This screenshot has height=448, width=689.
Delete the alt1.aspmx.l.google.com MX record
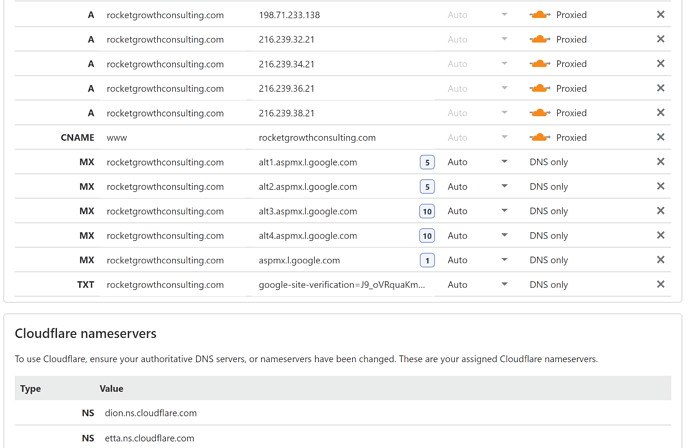(x=660, y=162)
